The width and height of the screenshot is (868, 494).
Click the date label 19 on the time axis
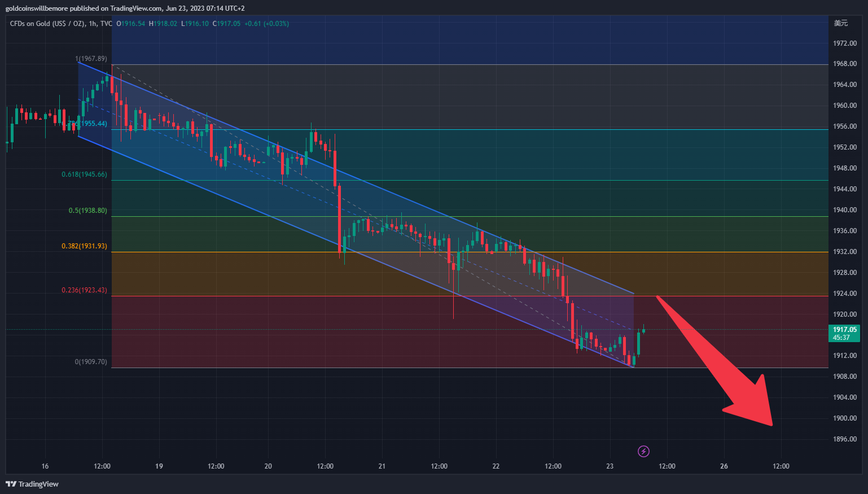159,466
